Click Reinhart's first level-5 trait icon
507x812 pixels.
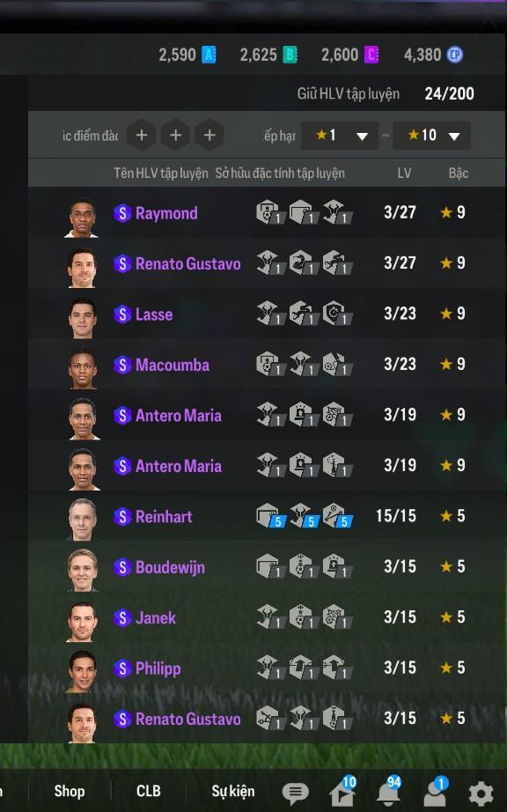(x=270, y=516)
